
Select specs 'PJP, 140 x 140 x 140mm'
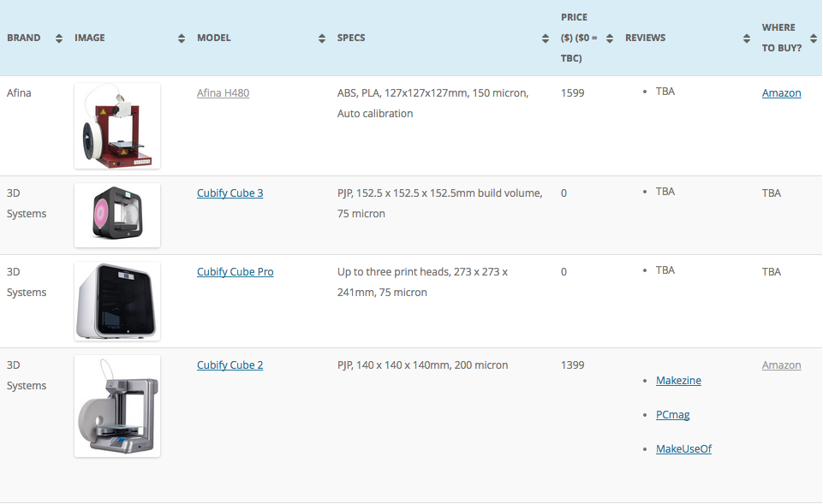(422, 365)
